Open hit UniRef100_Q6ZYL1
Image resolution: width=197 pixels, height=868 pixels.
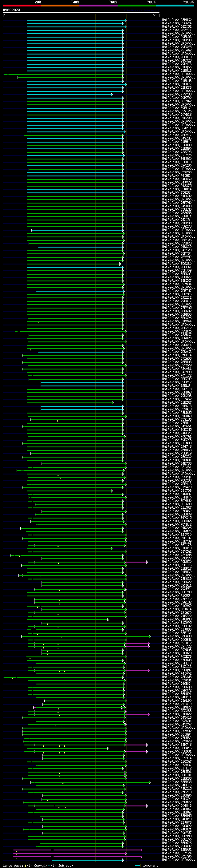click(x=177, y=30)
